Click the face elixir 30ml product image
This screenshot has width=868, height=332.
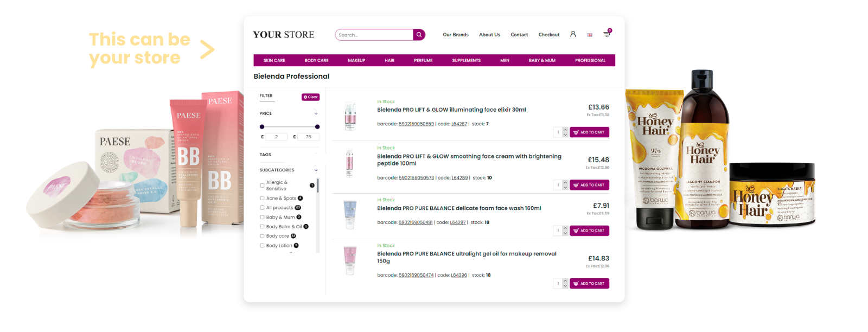click(350, 116)
